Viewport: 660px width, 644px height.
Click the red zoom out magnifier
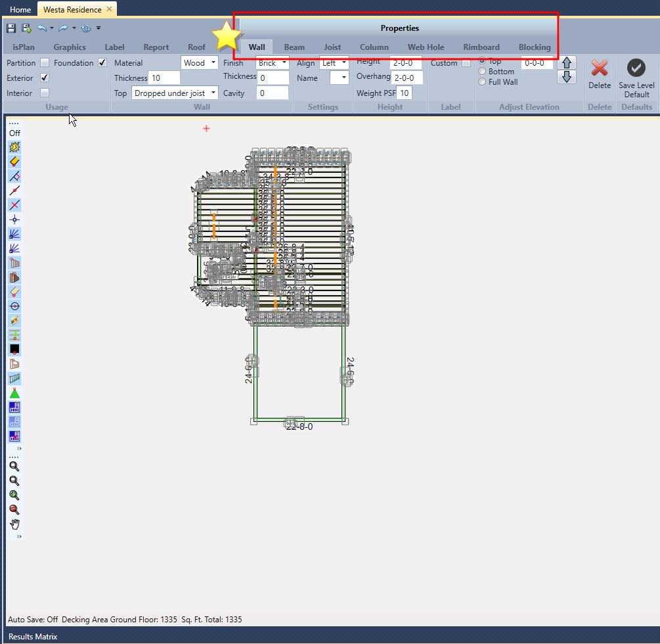coord(14,510)
